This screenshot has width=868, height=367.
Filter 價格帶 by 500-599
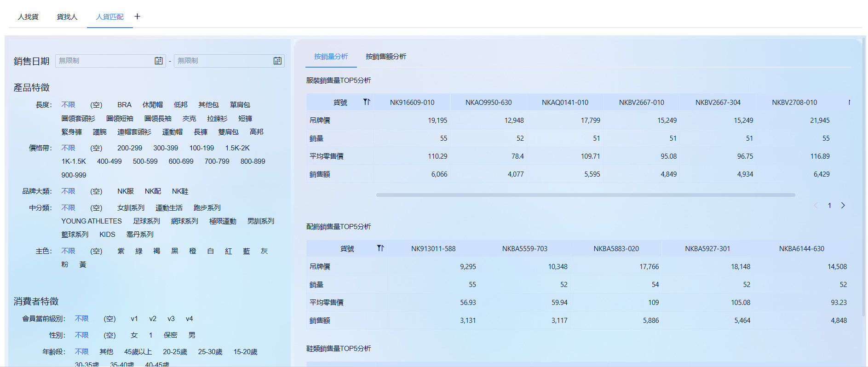coord(145,161)
